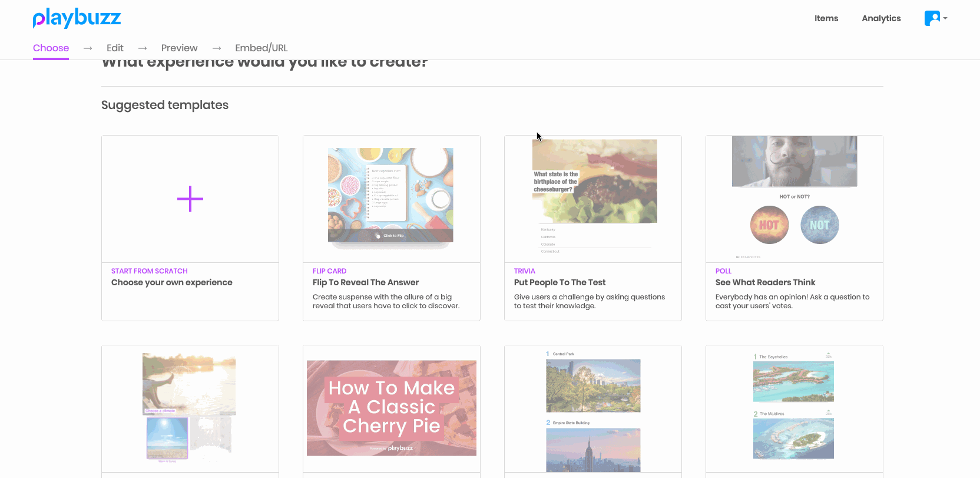The width and height of the screenshot is (980, 478).
Task: Go to the Embed/URL step
Action: (x=261, y=48)
